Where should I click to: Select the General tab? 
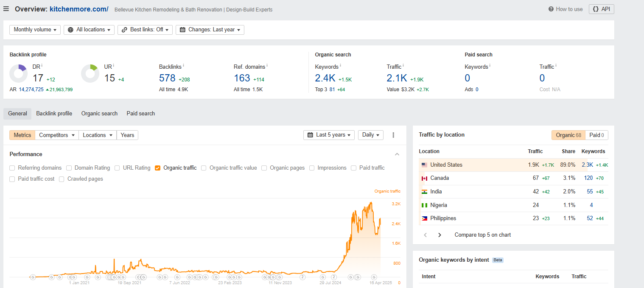17,114
